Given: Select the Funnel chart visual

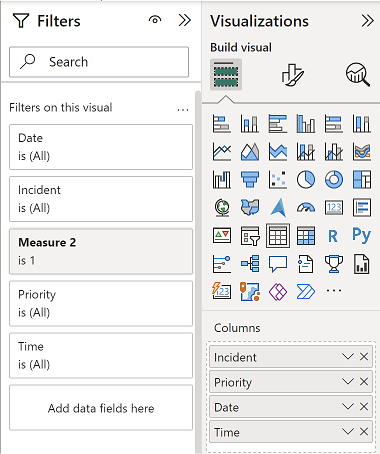Looking at the screenshot, I should 250,179.
